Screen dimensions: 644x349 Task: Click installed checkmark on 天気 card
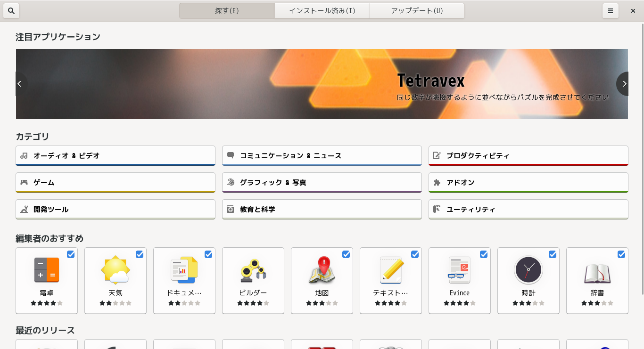[x=140, y=254]
